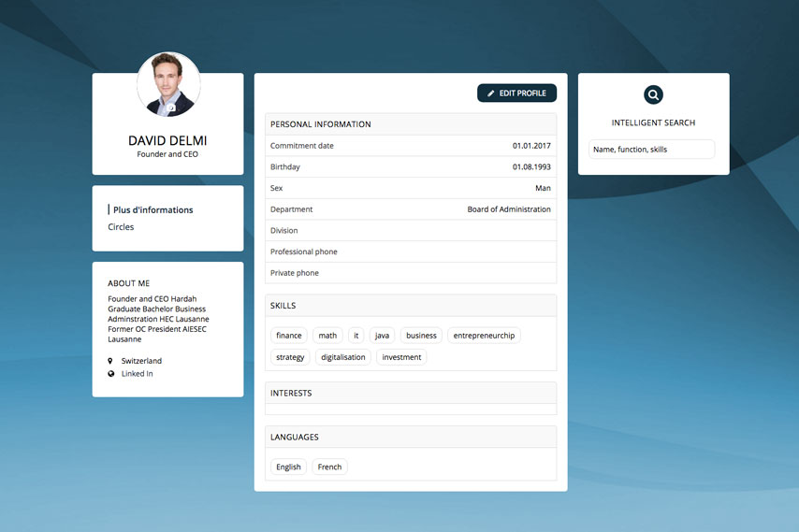
Task: Select the entrepreneurchip skill tag
Action: [x=484, y=336]
